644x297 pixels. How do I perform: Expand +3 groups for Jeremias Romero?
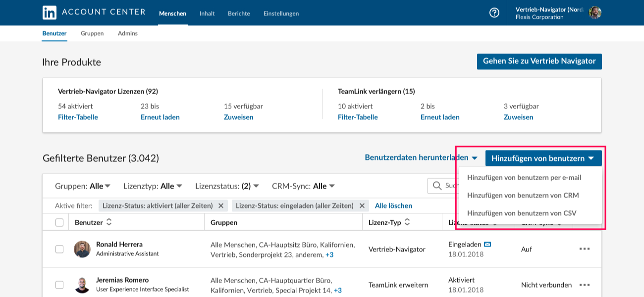(337, 291)
